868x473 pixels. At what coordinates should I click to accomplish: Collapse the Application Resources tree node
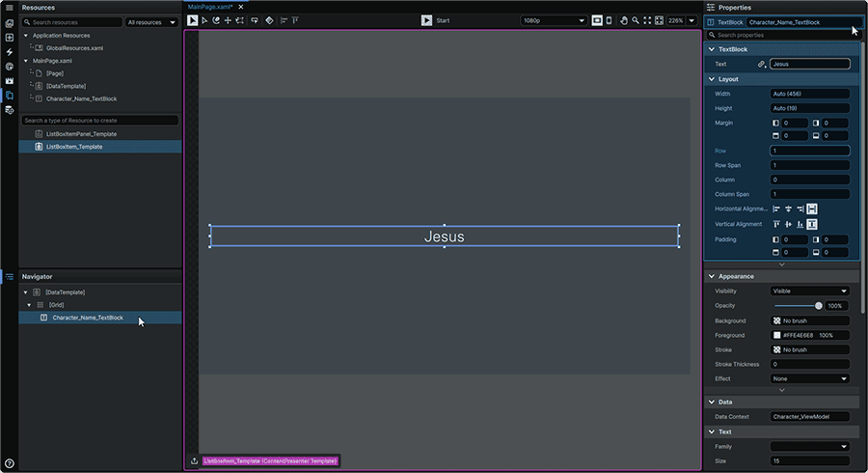(x=25, y=36)
